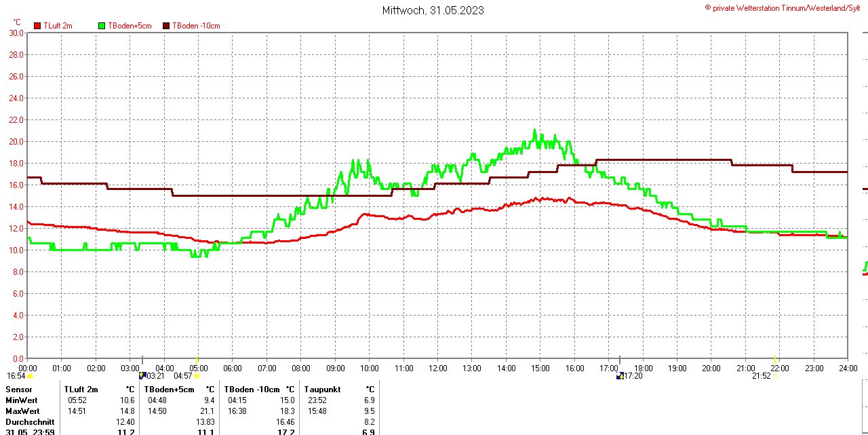The width and height of the screenshot is (868, 435).
Task: Click the sunrise icon beside 04:57
Action: [x=197, y=376]
